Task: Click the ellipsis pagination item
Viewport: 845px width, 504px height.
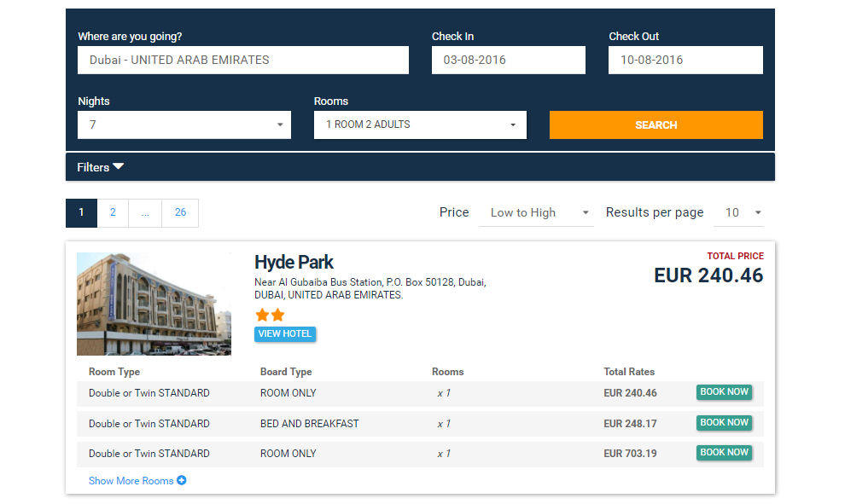Action: coord(145,212)
